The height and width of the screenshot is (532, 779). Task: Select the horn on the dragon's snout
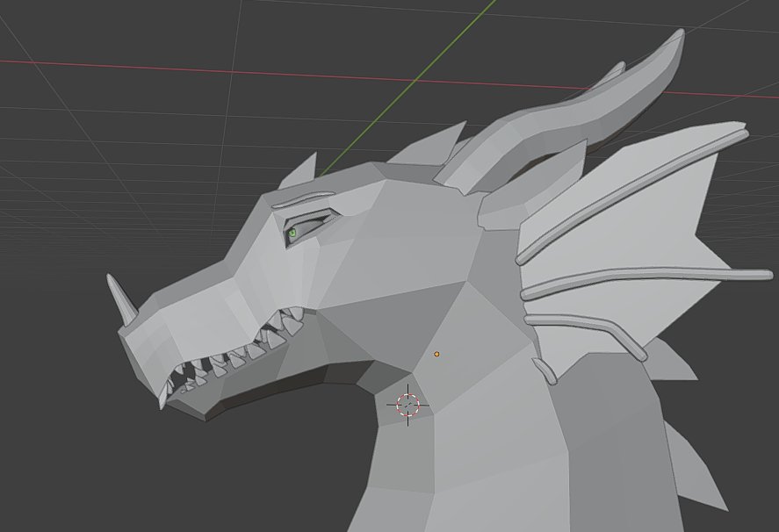[122, 300]
